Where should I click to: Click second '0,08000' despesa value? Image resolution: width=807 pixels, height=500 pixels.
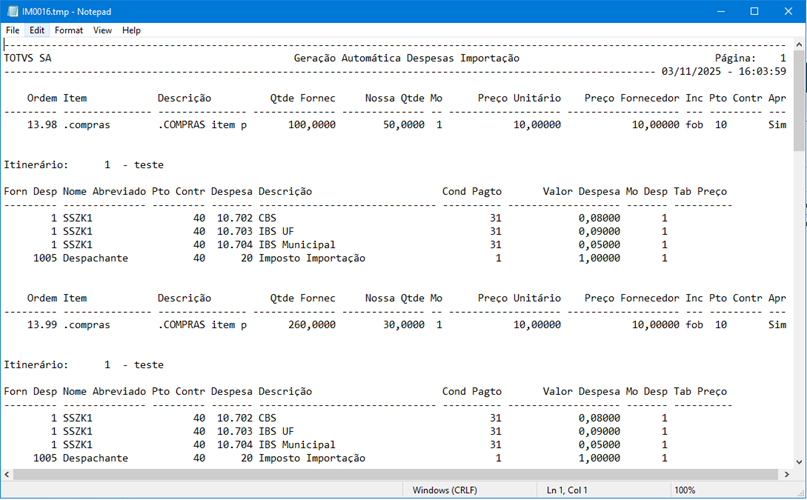coord(600,418)
